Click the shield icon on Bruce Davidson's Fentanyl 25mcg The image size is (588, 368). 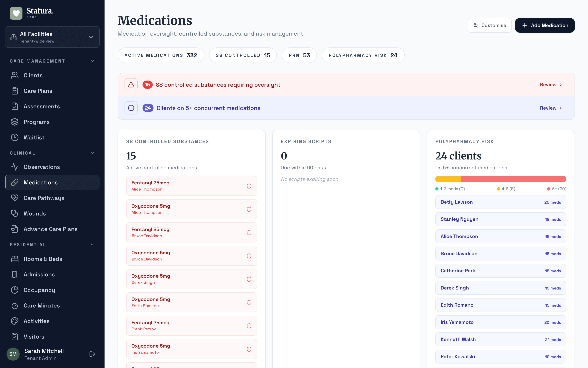coord(249,233)
